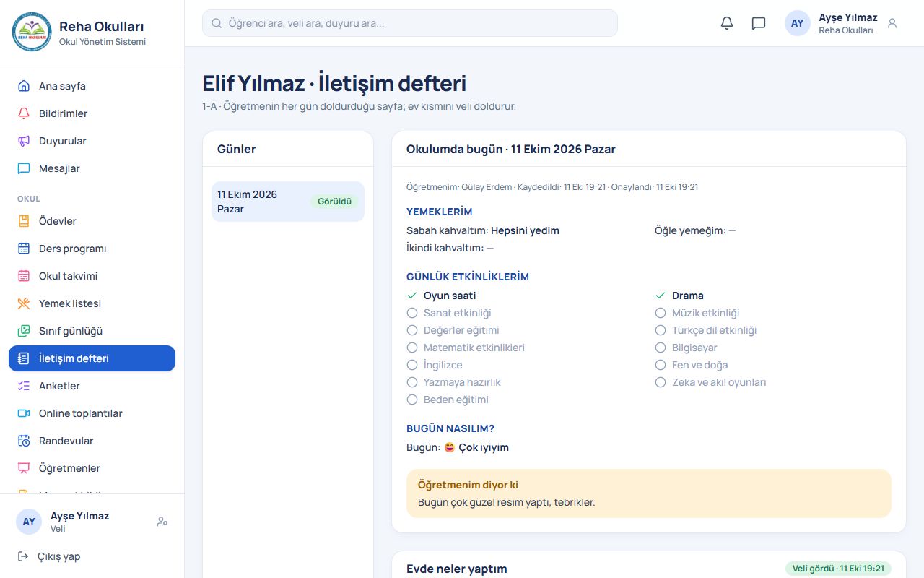Click the Matematik etkinlikleri circle
The image size is (924, 578).
[412, 348]
